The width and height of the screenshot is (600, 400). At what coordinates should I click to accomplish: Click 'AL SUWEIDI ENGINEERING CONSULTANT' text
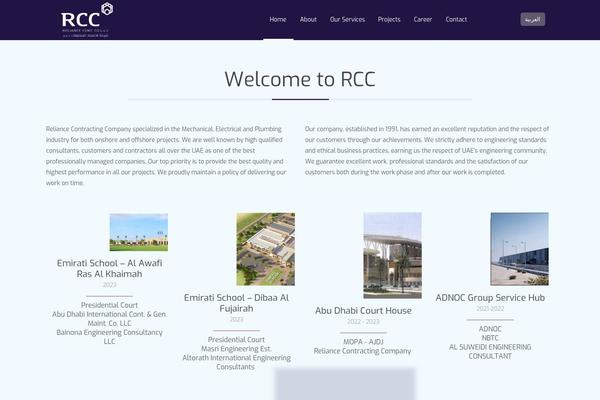click(490, 351)
